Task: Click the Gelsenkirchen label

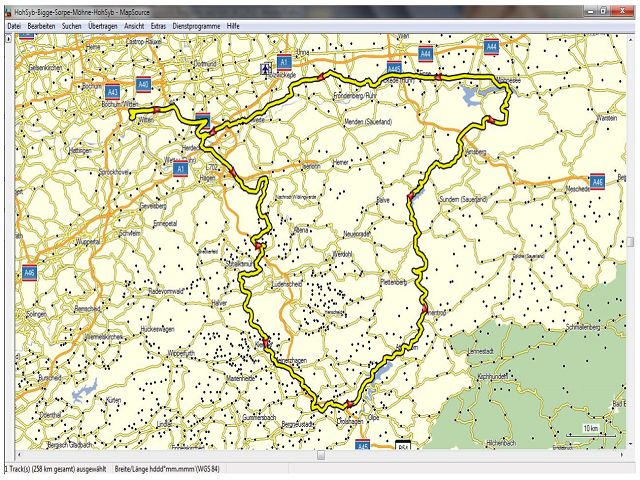Action: (45, 68)
